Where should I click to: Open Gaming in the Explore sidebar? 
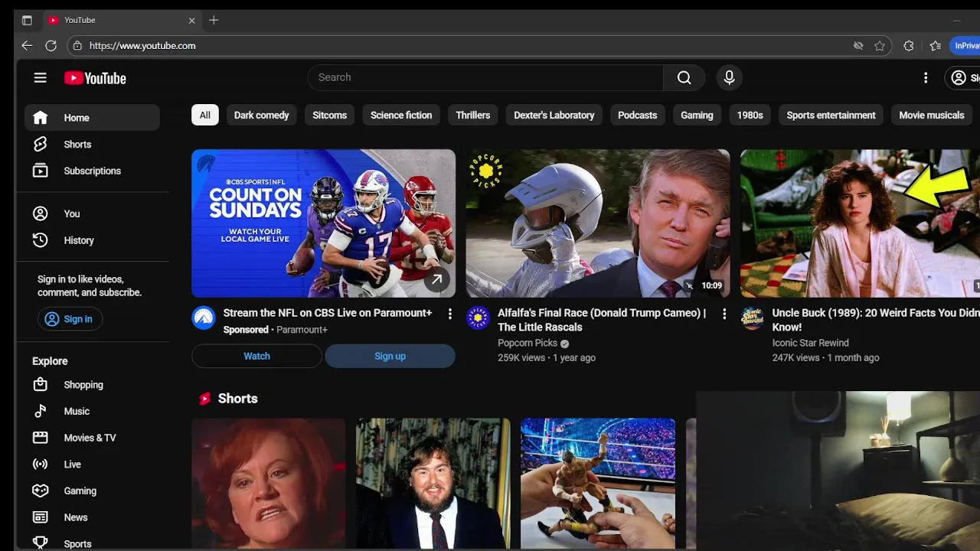(92, 491)
